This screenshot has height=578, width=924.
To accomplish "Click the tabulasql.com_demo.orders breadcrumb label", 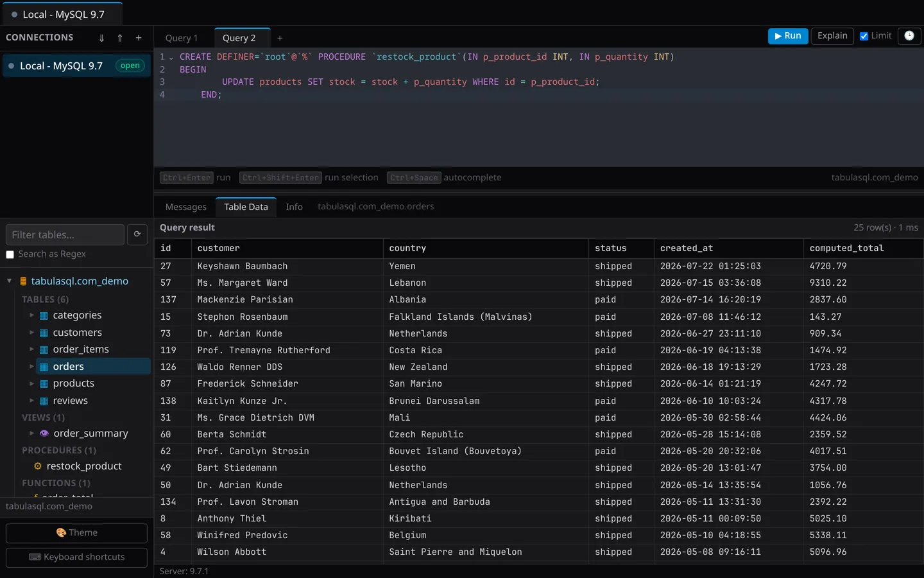I will tap(376, 206).
